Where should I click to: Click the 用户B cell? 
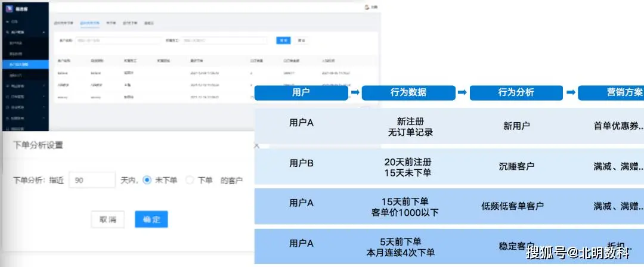[301, 163]
